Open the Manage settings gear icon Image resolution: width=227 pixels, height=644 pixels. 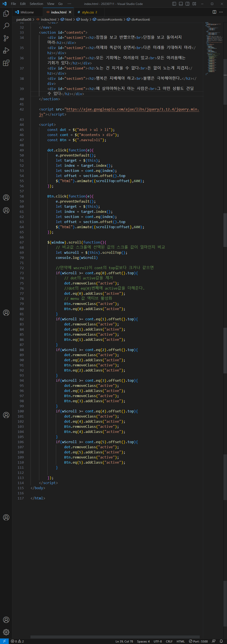point(6,632)
